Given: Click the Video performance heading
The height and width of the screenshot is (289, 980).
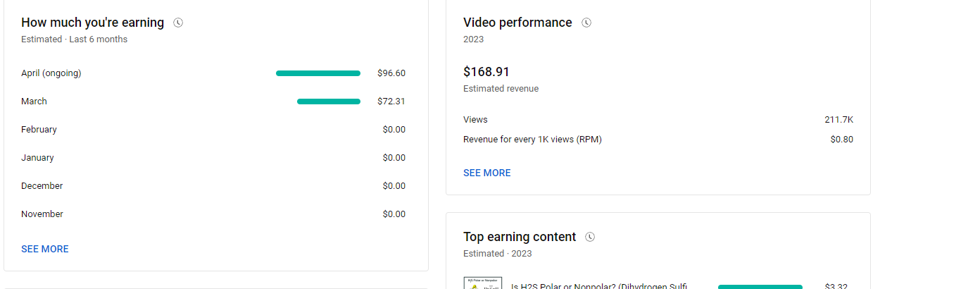Looking at the screenshot, I should coord(517,23).
